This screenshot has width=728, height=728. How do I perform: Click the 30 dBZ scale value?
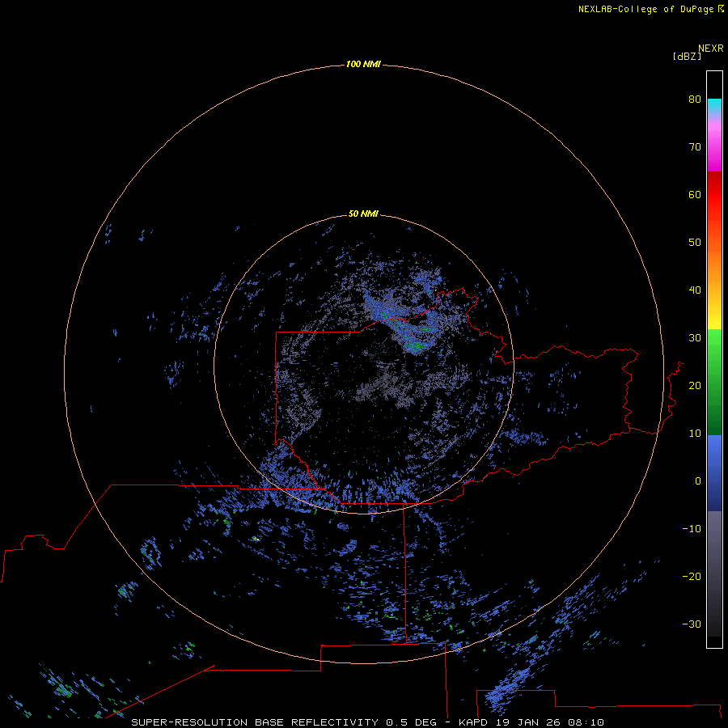(x=695, y=338)
